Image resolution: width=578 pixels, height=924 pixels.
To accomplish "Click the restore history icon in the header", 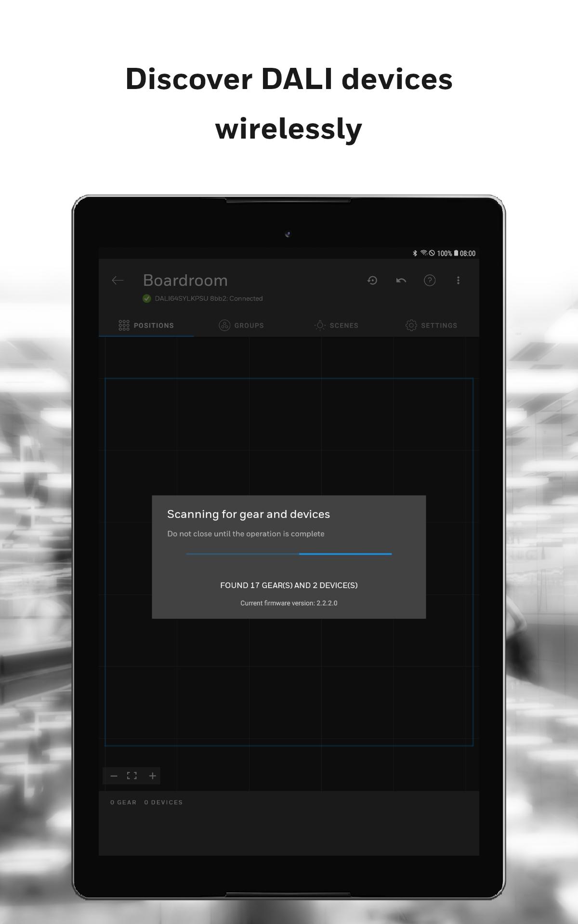I will click(372, 280).
